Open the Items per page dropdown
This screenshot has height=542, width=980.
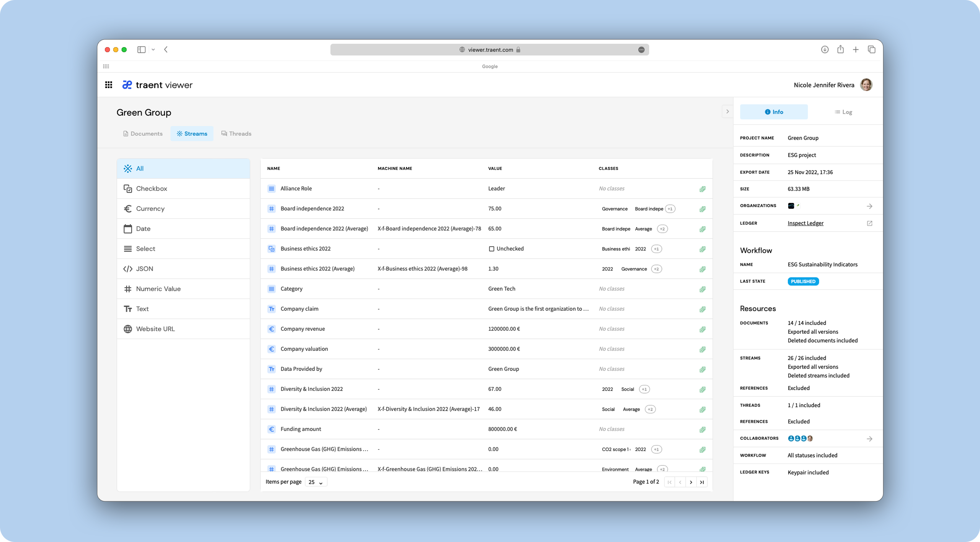click(316, 482)
